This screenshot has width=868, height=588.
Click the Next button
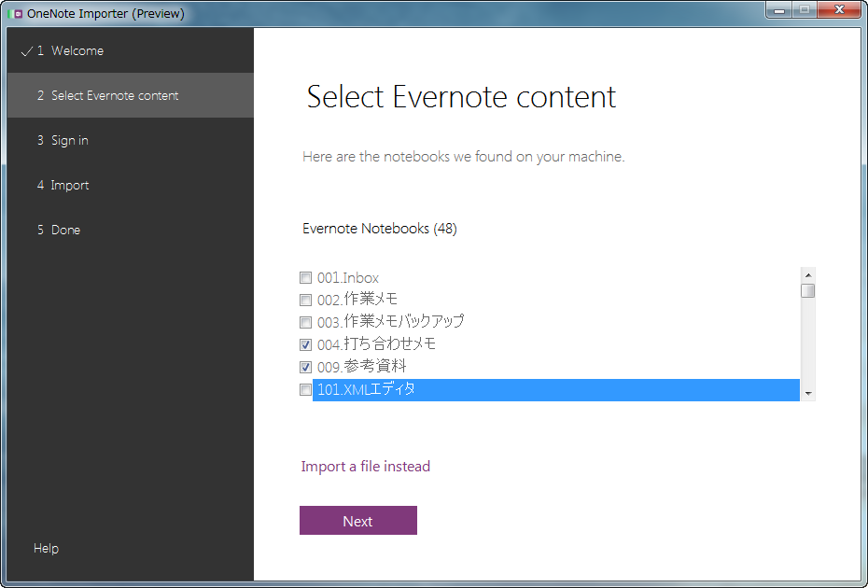tap(358, 521)
